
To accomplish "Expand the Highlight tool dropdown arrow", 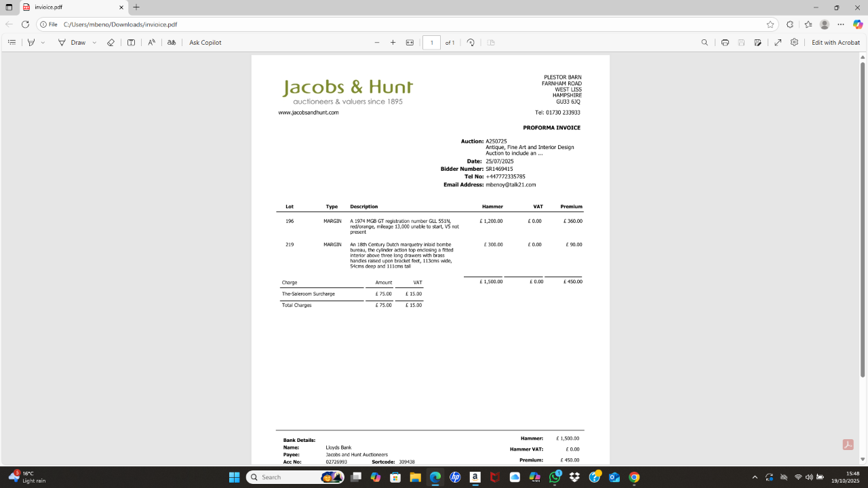I will 43,42.
